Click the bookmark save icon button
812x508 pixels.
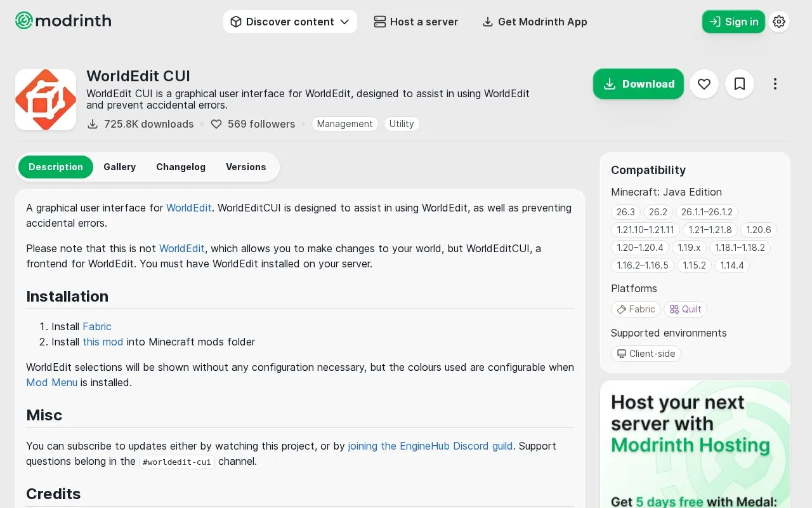click(x=740, y=84)
